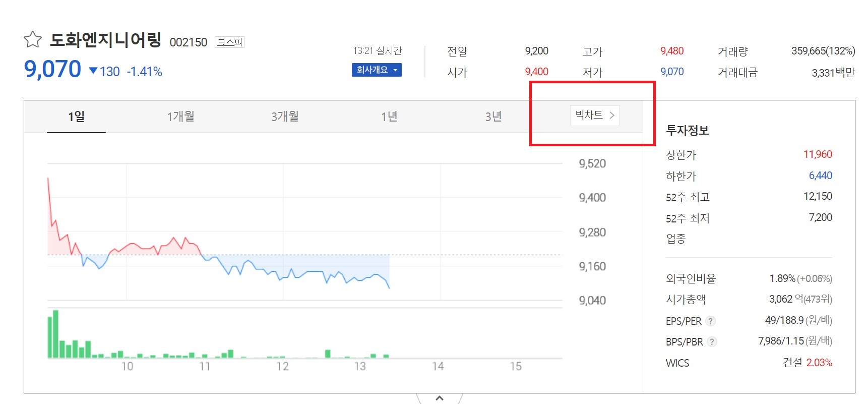
Task: Click the stock code 002150
Action: tap(189, 42)
